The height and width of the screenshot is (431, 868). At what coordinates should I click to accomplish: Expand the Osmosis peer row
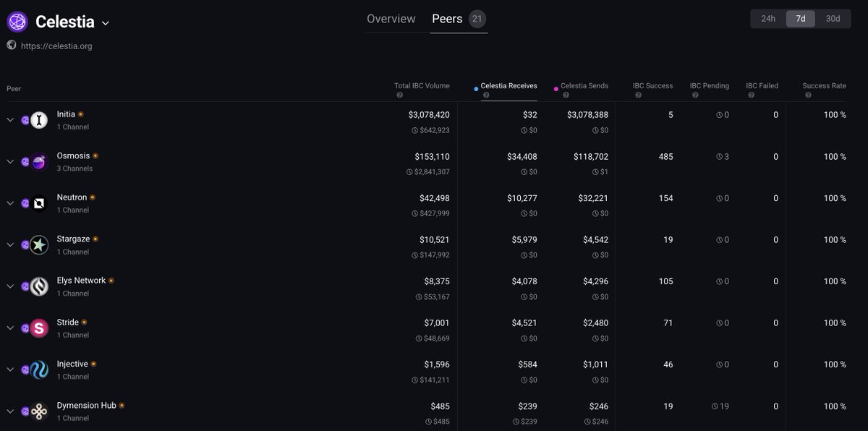(10, 162)
